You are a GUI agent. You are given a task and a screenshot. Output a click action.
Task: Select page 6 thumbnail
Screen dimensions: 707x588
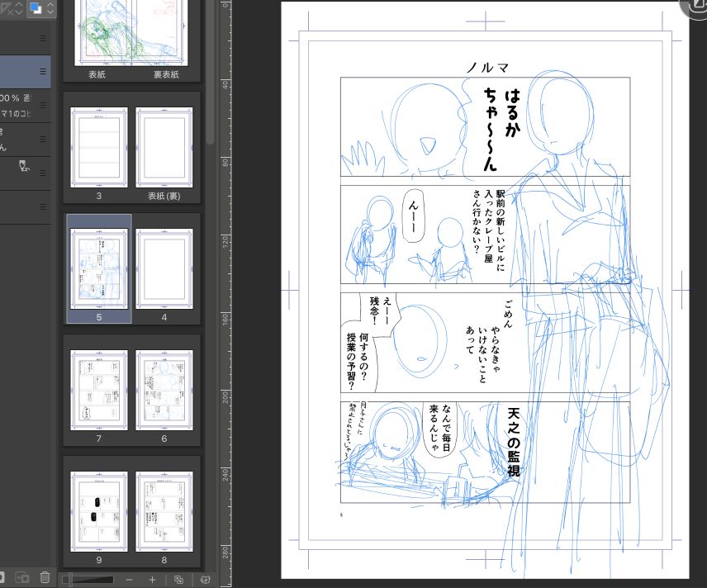(164, 389)
